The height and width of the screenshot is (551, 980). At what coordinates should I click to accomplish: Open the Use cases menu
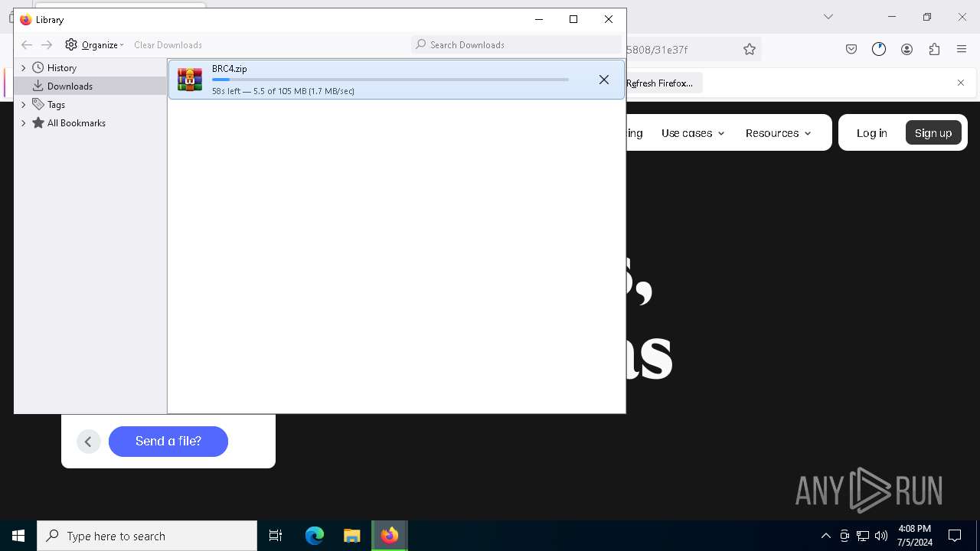click(693, 133)
